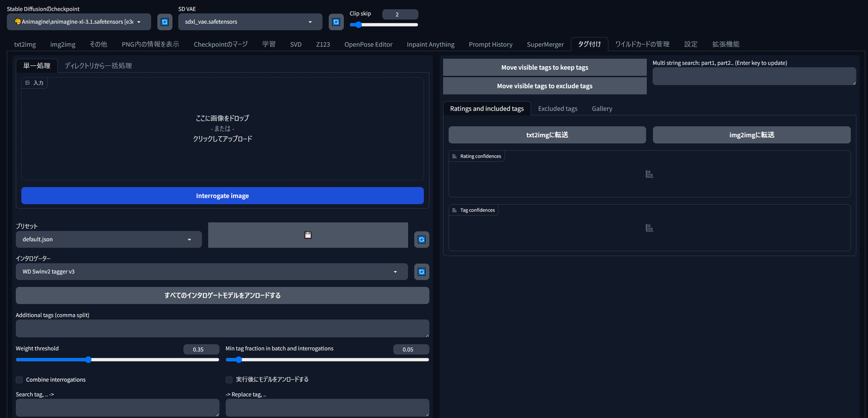Screen dimensions: 868x418
Task: Open the Stable Diffusion checkpoint dropdown
Action: (79, 22)
